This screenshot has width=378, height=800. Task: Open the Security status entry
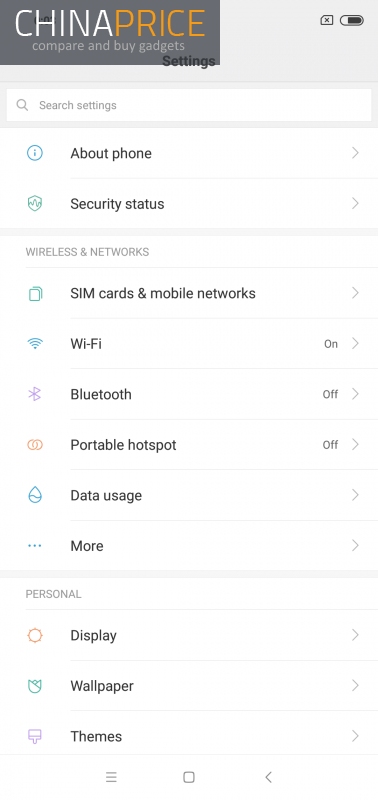[x=189, y=204]
